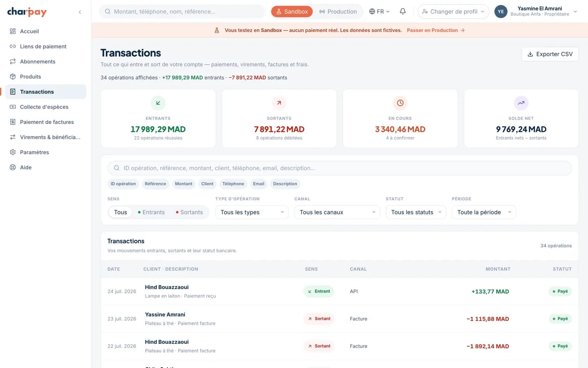Viewport: 588px width, 368px height.
Task: Click the 34 opérations count label
Action: (x=556, y=246)
